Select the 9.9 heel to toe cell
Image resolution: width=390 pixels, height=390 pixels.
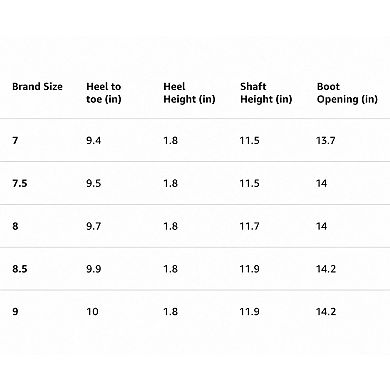click(93, 269)
